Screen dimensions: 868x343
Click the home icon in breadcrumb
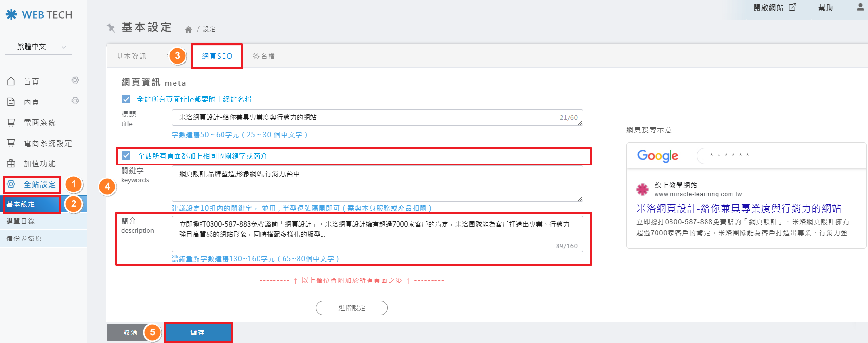[188, 29]
